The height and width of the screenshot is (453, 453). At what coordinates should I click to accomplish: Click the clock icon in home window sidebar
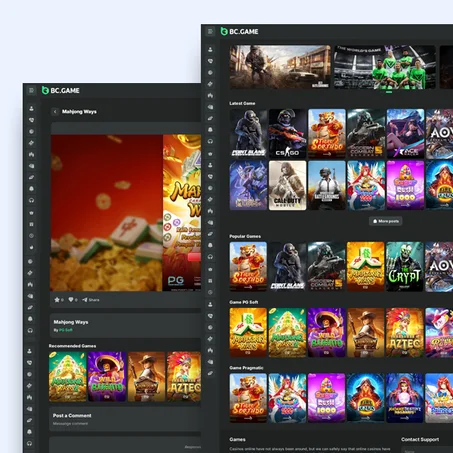click(x=210, y=292)
